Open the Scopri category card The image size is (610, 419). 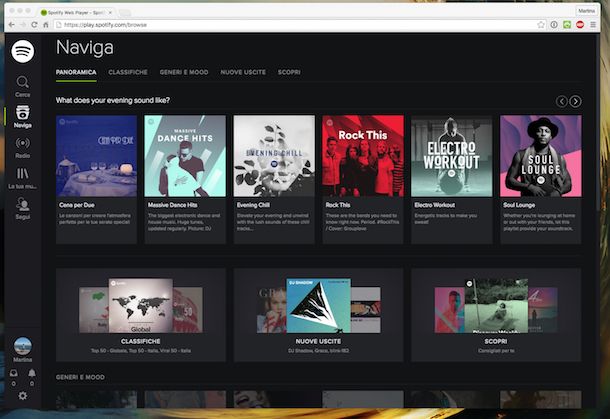(x=496, y=315)
